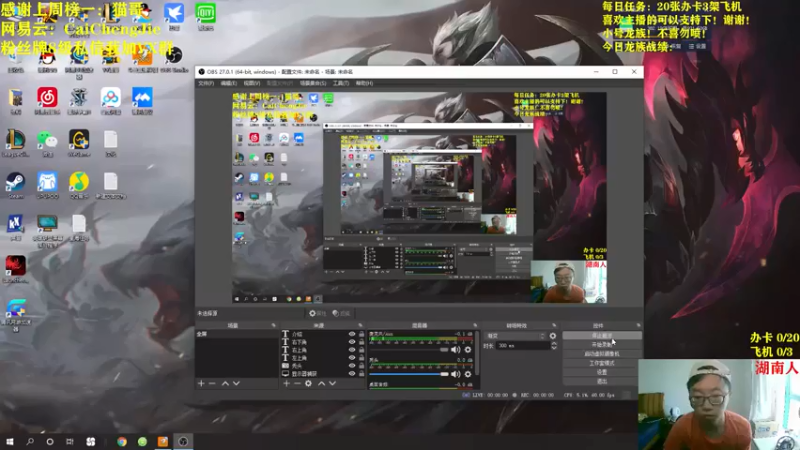800x450 pixels.
Task: Click 启动虚拟摄像机 virtual camera button
Action: click(x=602, y=354)
